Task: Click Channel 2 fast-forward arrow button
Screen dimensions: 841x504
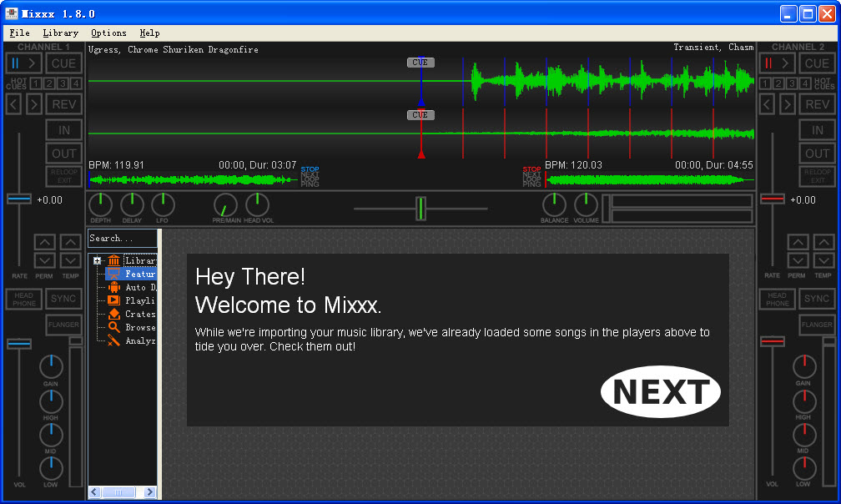Action: tap(788, 104)
